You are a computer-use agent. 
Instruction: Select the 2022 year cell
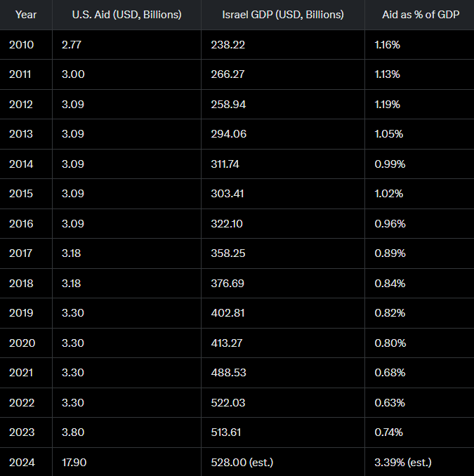coord(22,402)
